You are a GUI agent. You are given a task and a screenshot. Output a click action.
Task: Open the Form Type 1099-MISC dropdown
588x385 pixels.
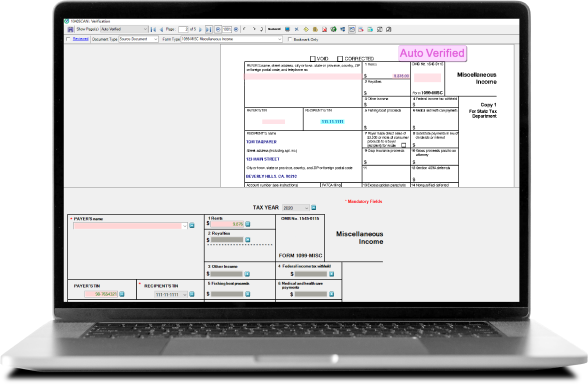(x=231, y=39)
